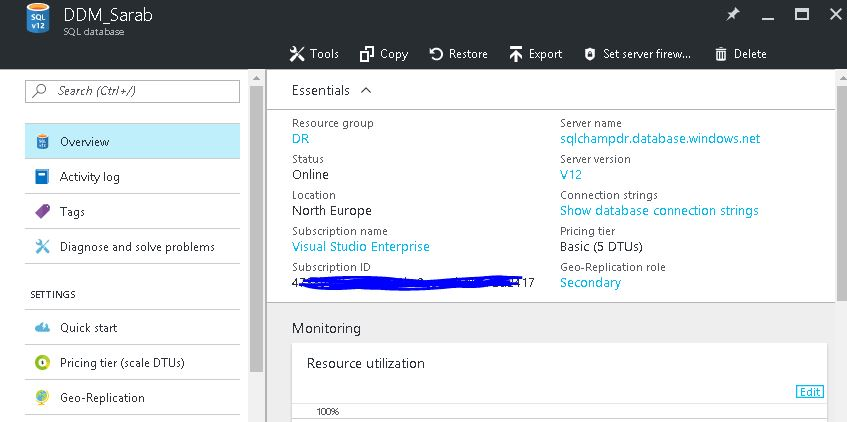Image resolution: width=847 pixels, height=422 pixels.
Task: Click the Quick start cloud icon
Action: pyautogui.click(x=42, y=327)
